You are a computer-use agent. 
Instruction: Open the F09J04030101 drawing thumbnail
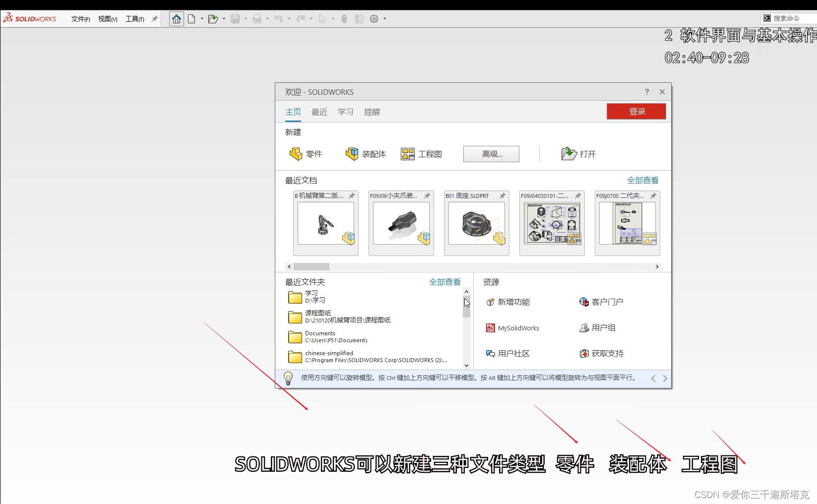[552, 223]
